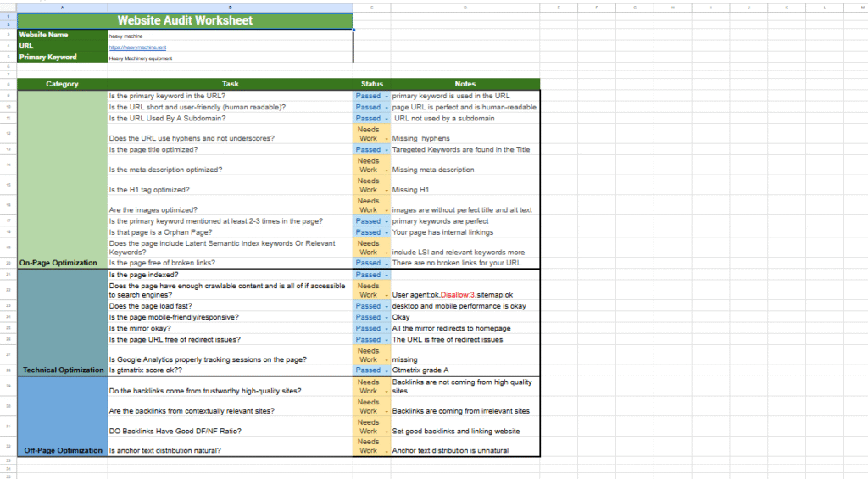Select the 'Website Audit Worksheet' title cell
The width and height of the screenshot is (868, 479).
pos(185,20)
